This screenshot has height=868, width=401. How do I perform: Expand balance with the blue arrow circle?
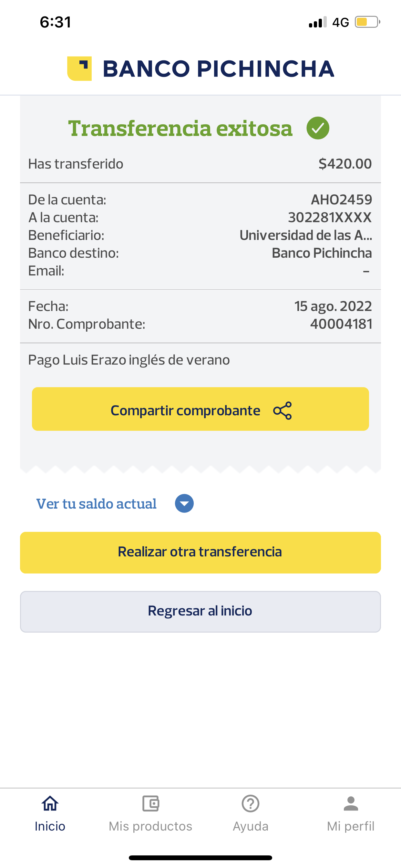(184, 503)
